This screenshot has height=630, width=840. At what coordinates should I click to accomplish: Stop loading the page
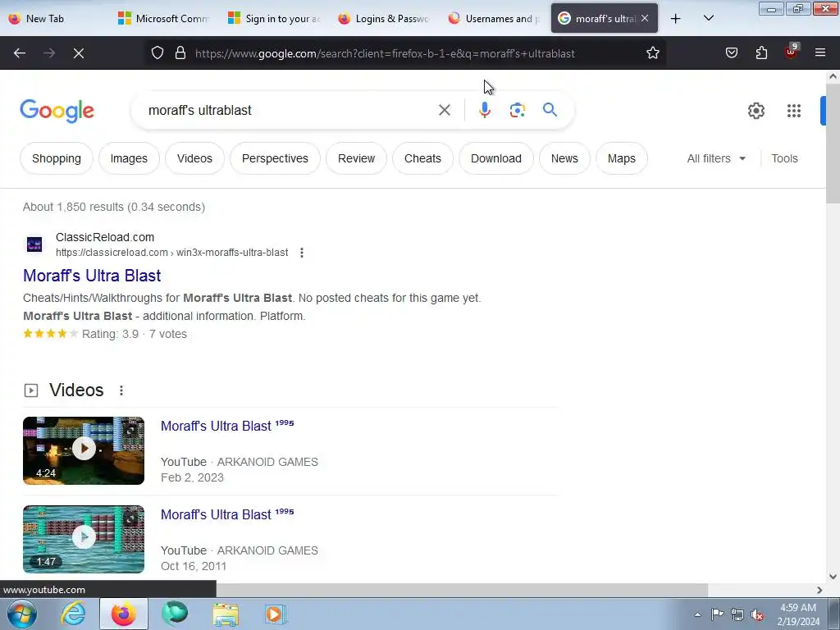click(x=79, y=53)
